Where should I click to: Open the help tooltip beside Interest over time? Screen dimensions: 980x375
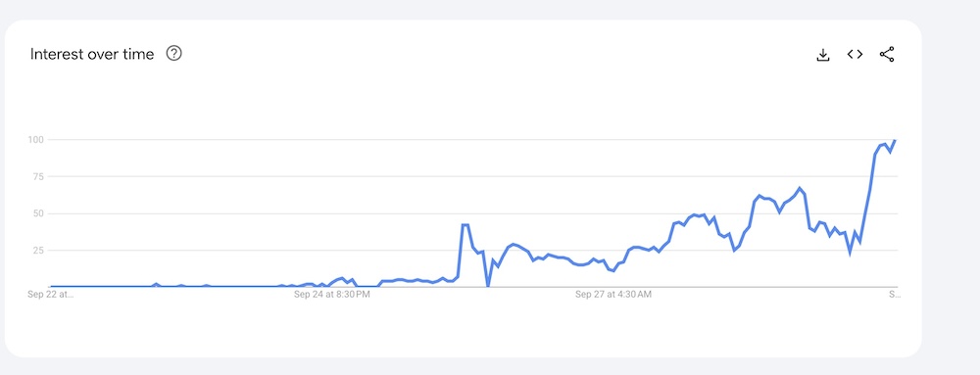click(173, 54)
